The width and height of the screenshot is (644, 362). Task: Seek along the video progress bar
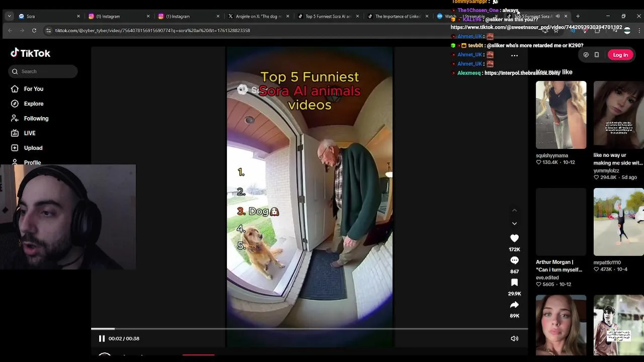pos(309,329)
